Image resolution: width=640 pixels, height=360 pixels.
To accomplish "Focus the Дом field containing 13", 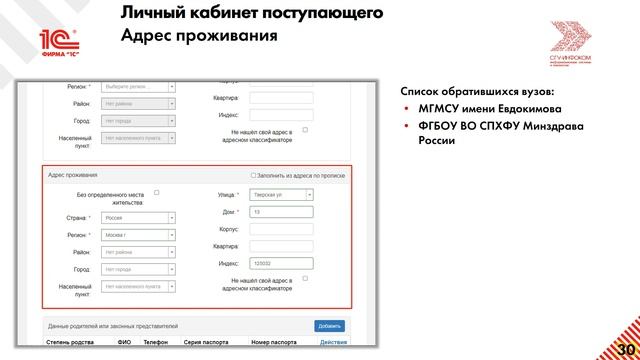I will point(281,212).
